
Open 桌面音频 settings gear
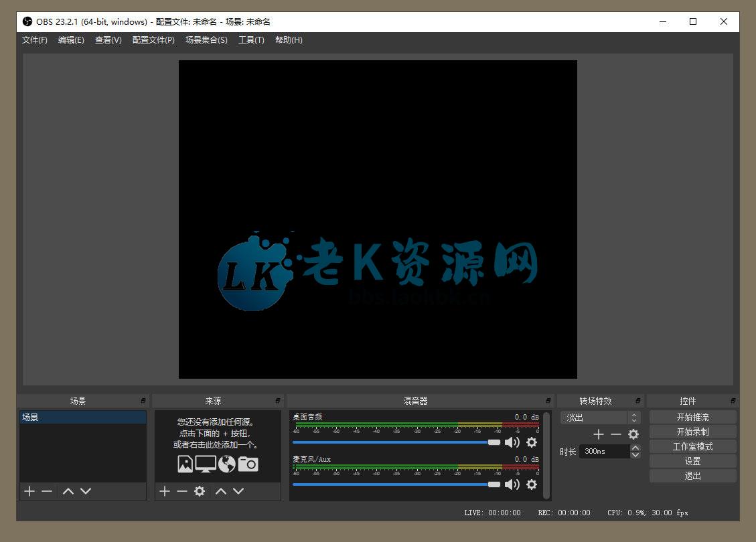[531, 442]
